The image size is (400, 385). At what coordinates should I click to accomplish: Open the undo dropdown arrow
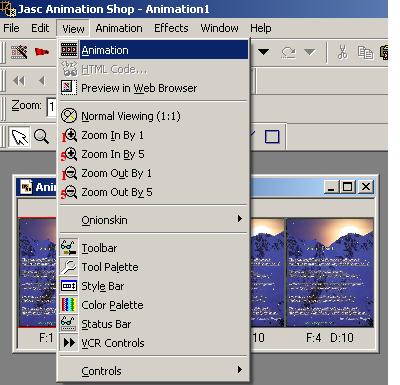[x=264, y=52]
